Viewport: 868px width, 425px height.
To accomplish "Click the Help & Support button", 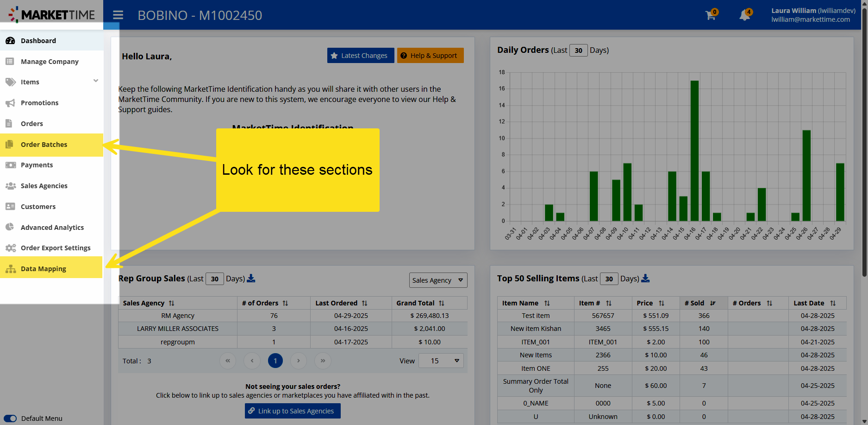I will click(x=430, y=56).
